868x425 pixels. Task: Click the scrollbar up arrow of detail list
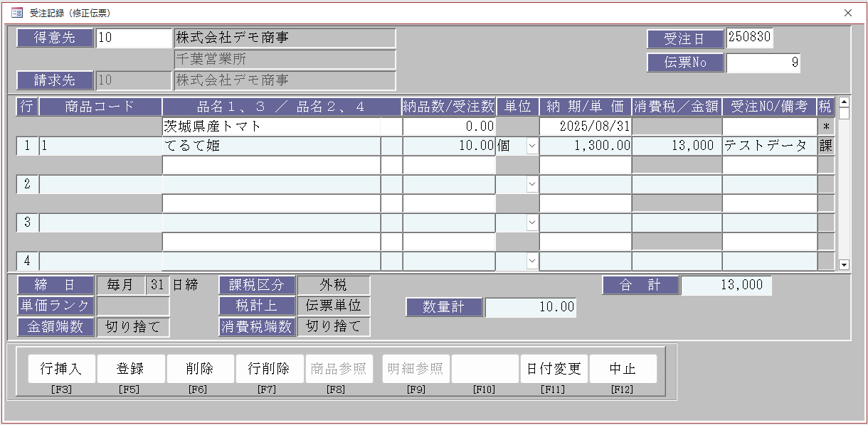click(x=845, y=102)
